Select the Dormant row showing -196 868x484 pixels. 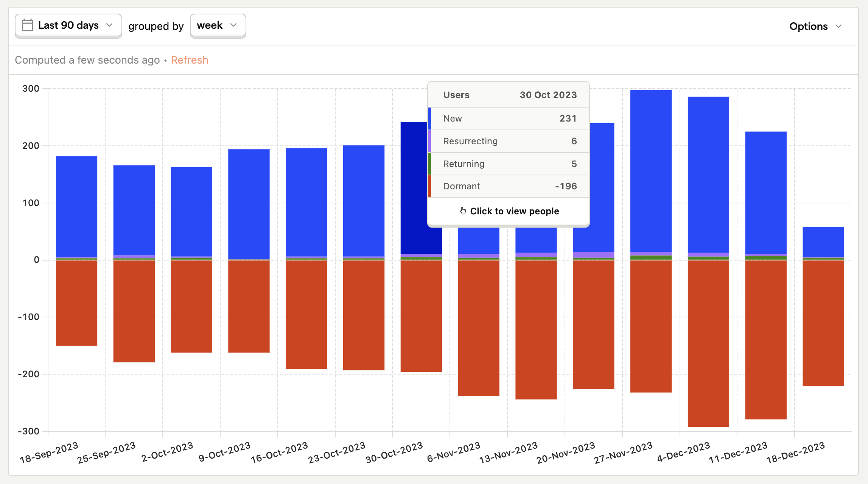[509, 186]
